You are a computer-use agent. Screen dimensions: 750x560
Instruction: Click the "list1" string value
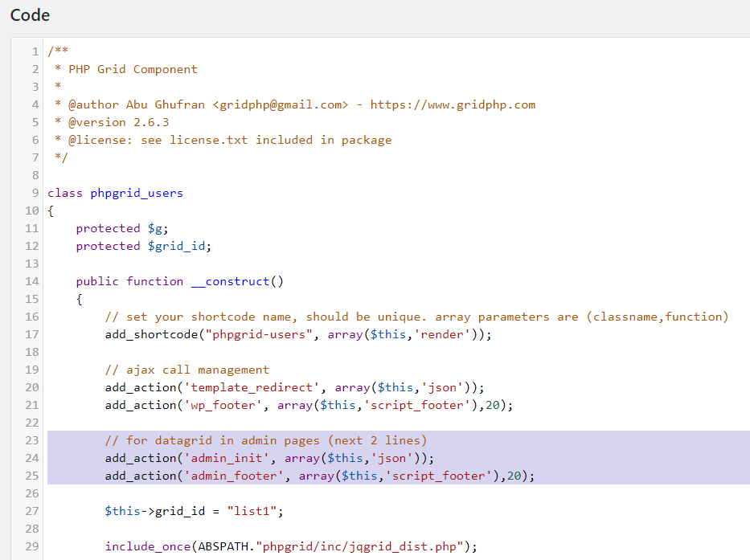pos(256,511)
